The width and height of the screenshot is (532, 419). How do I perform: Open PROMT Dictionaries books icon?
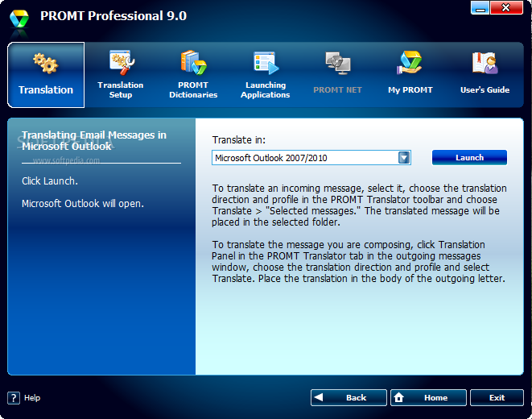[193, 63]
